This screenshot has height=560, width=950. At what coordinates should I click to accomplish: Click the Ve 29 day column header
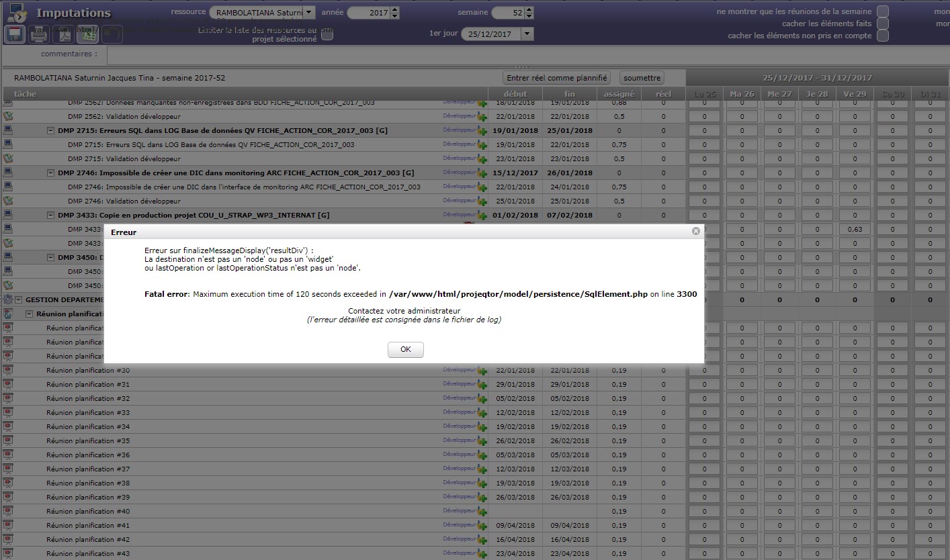(855, 94)
